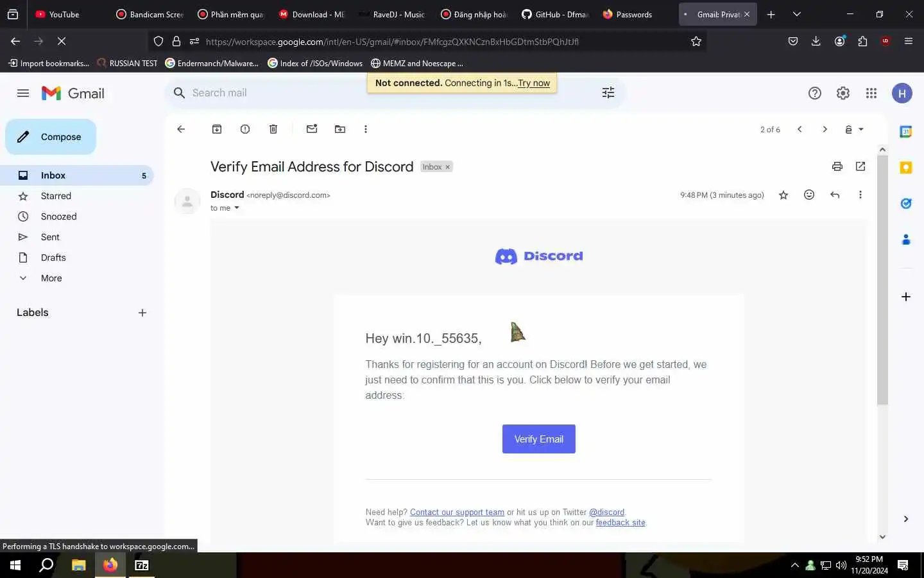Open Google Calendar side panel
Image resolution: width=924 pixels, height=578 pixels.
[906, 132]
